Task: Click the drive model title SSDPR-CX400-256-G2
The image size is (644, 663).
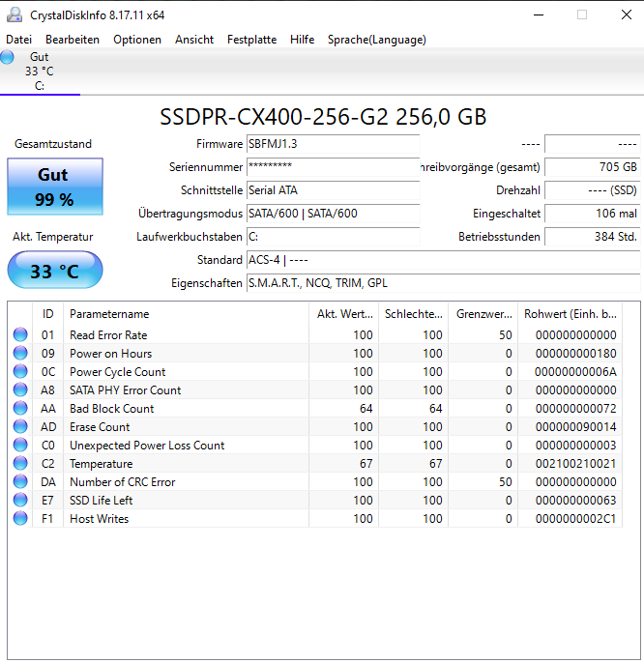Action: pyautogui.click(x=323, y=117)
